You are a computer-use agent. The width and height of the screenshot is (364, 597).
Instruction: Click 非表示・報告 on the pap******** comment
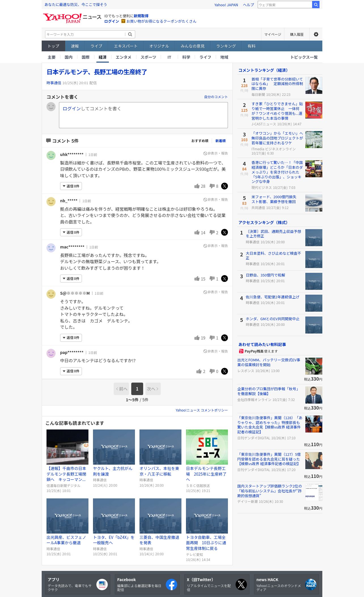click(215, 351)
